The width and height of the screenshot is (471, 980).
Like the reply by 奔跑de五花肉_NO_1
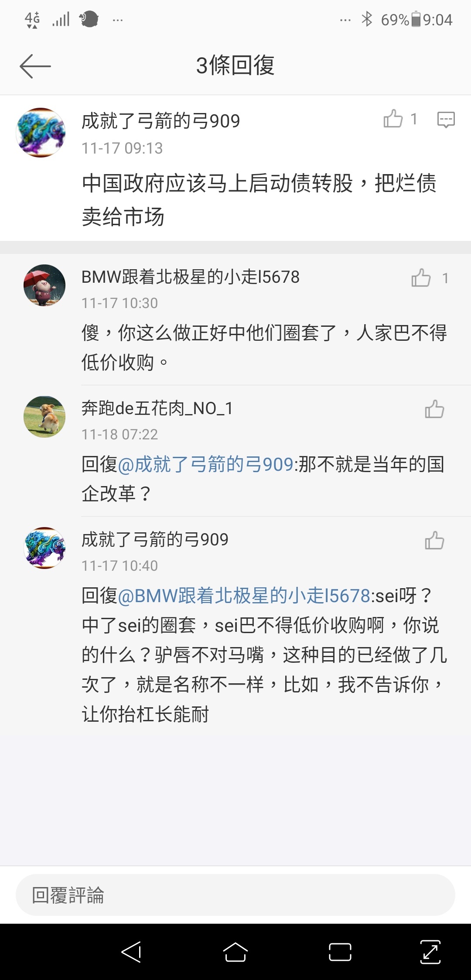pos(434,409)
